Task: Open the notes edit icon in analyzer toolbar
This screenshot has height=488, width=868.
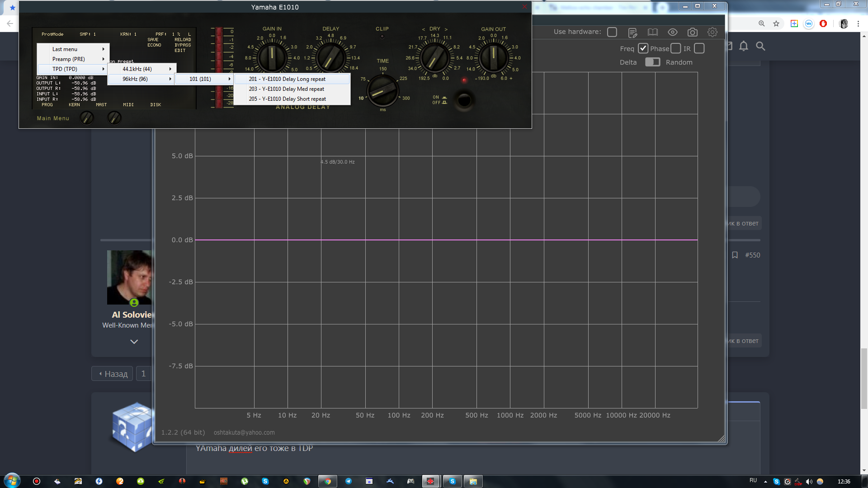Action: (x=632, y=32)
